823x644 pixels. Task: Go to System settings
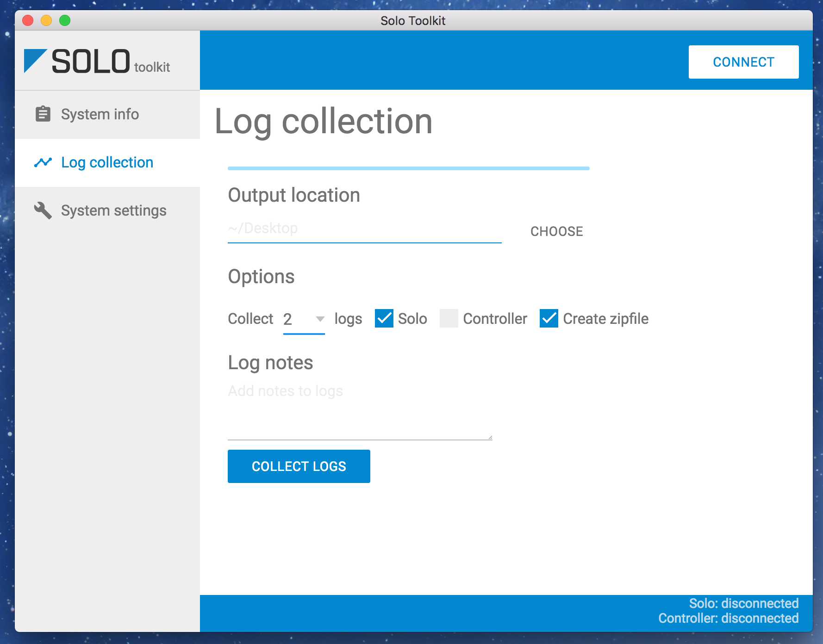click(x=107, y=211)
